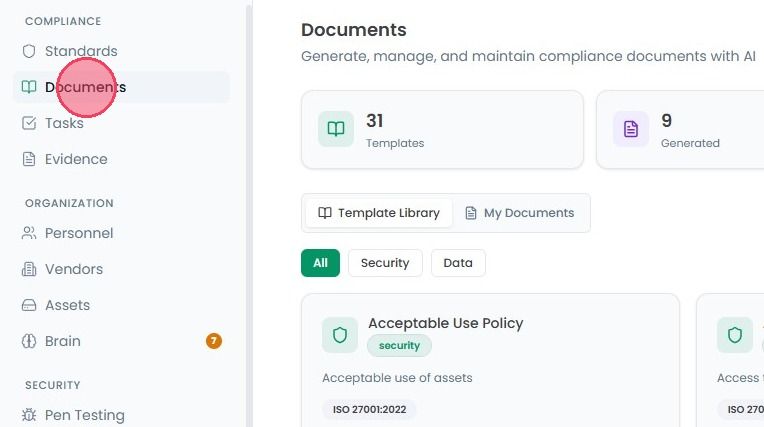The image size is (764, 427).
Task: Click the purple document icon on Generated card
Action: click(631, 129)
